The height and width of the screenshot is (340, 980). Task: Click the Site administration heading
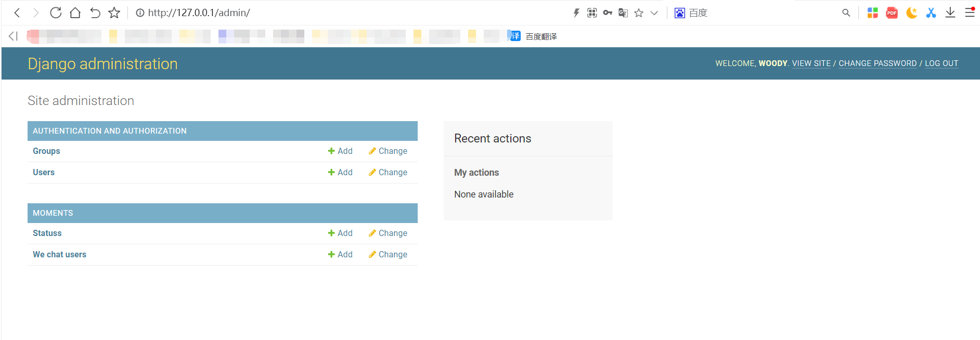click(x=81, y=100)
